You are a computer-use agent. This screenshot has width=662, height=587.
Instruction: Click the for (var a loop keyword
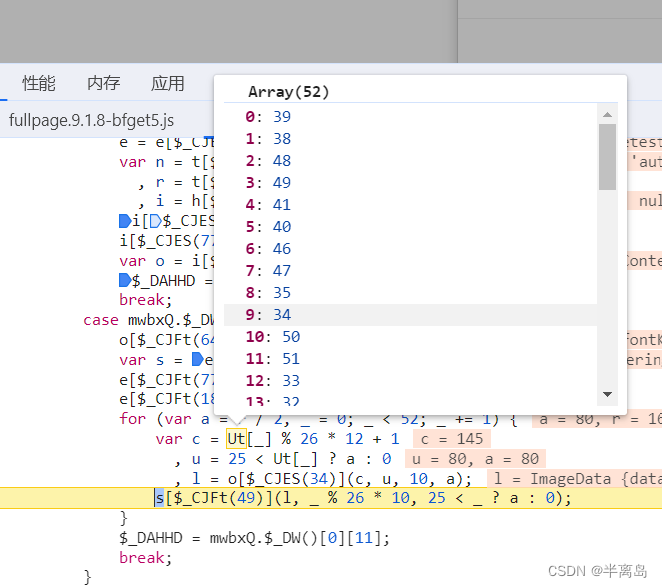pyautogui.click(x=133, y=419)
